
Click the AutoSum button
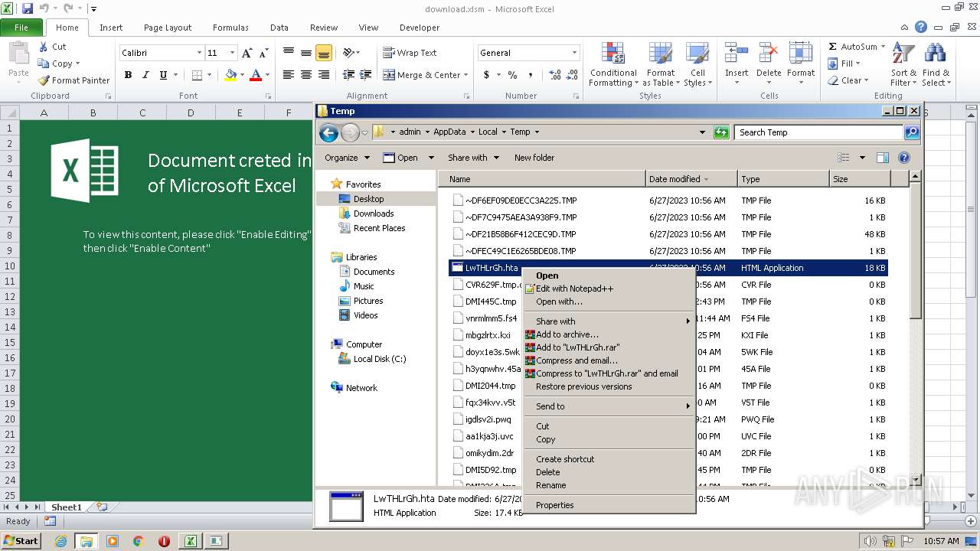click(857, 47)
